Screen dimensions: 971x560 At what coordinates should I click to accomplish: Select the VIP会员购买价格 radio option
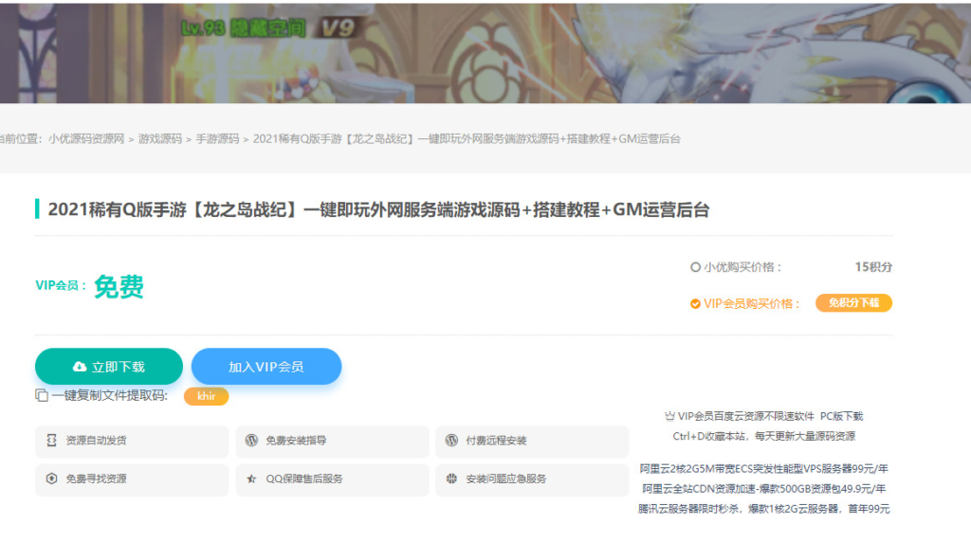point(695,304)
